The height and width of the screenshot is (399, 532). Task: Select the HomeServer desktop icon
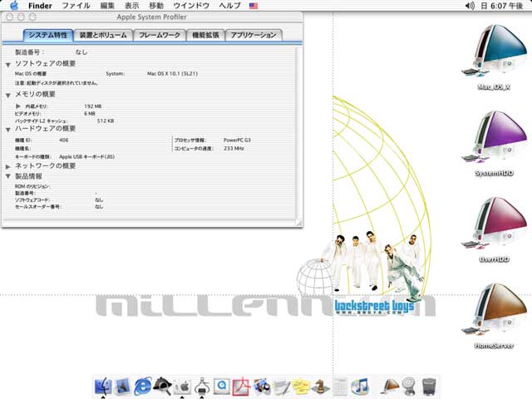[x=494, y=316]
